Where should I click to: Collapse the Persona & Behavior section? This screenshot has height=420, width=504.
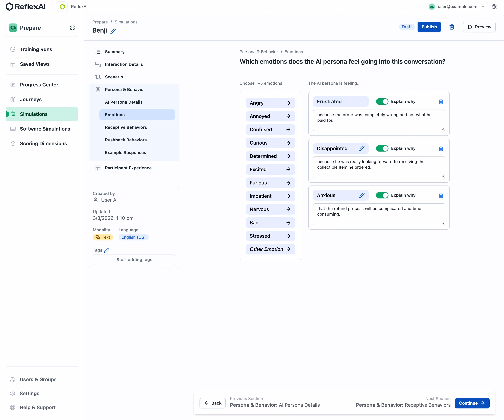(x=134, y=90)
